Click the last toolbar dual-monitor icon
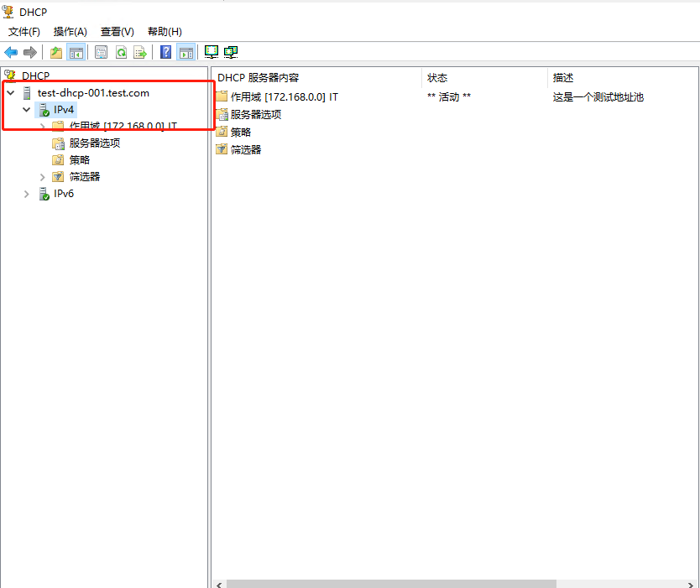Screen dimensions: 700x588 [x=231, y=52]
